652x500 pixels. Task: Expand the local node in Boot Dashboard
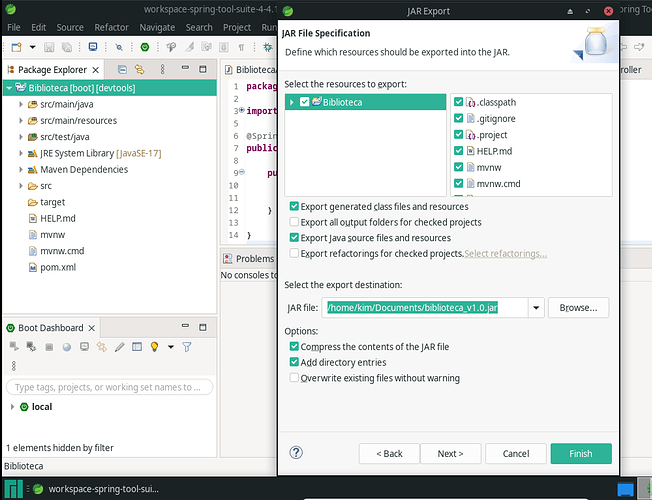tap(12, 407)
